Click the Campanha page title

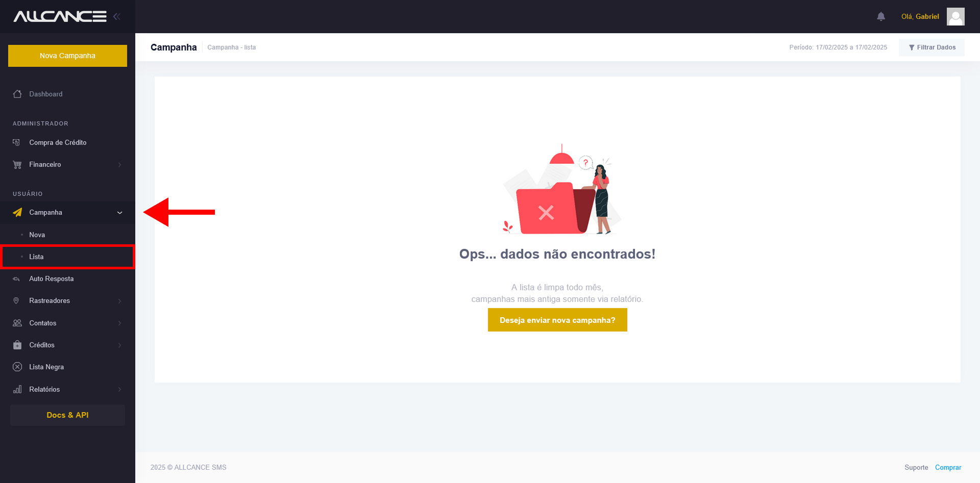pyautogui.click(x=174, y=47)
